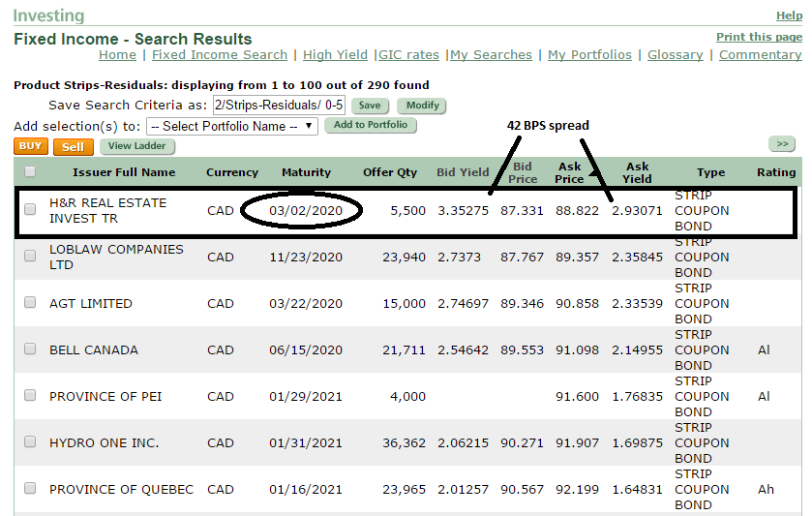Viewport: 812px width, 516px height.
Task: Select the AGT Limited checkbox
Action: tap(30, 302)
